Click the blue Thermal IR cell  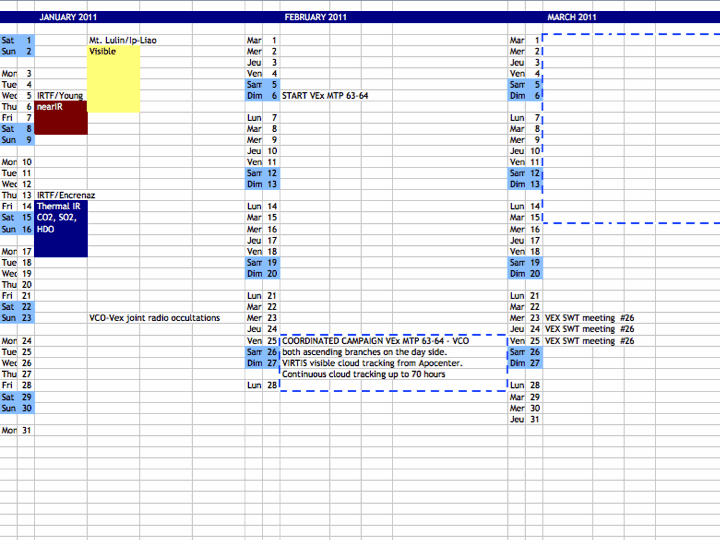tap(60, 206)
